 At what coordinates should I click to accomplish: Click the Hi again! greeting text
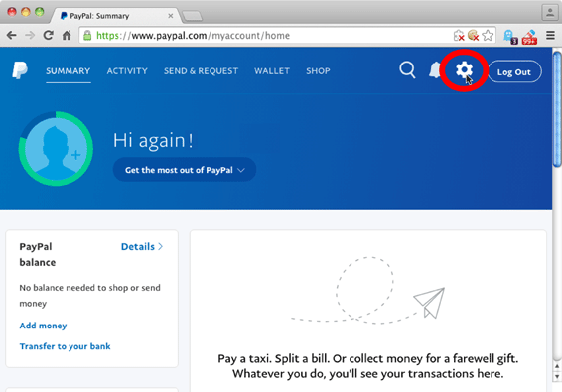(153, 140)
